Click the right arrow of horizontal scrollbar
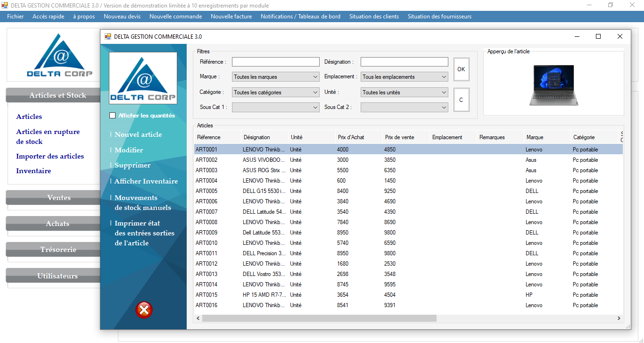 point(619,318)
